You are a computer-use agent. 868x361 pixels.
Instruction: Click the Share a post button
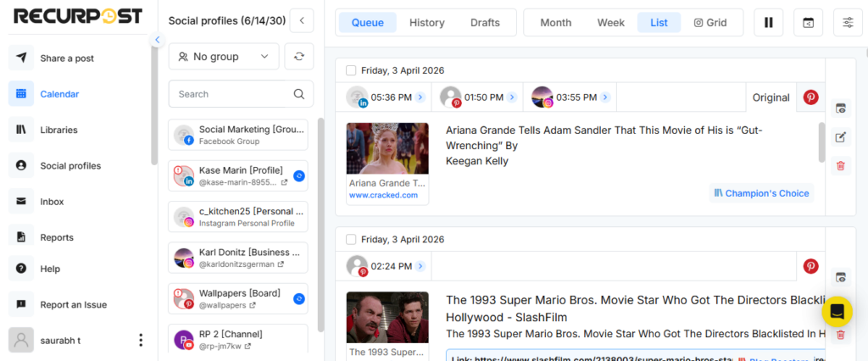click(66, 58)
